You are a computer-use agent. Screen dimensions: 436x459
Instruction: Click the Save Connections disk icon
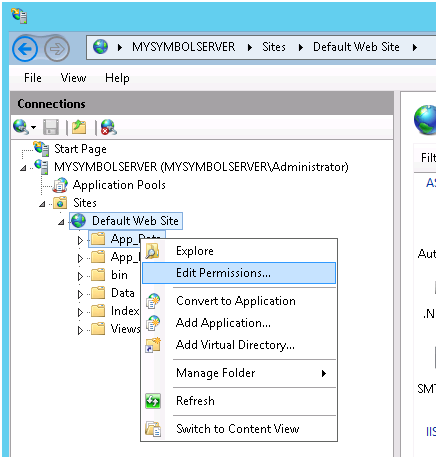pyautogui.click(x=51, y=127)
